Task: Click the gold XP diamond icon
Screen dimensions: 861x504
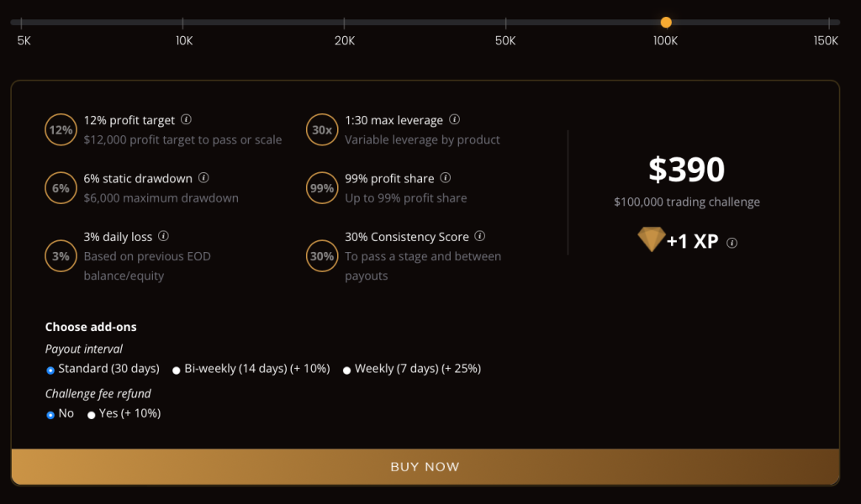Action: click(x=651, y=240)
